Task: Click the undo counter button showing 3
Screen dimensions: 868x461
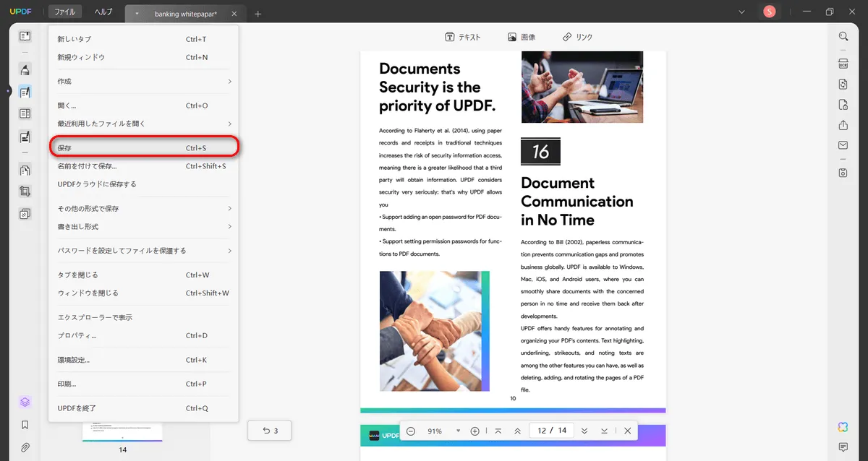Action: [271, 431]
